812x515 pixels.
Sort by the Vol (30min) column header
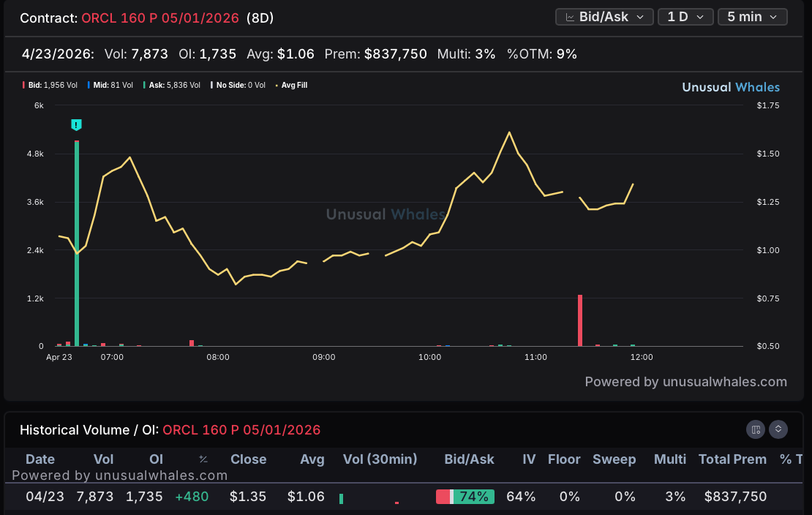click(380, 459)
